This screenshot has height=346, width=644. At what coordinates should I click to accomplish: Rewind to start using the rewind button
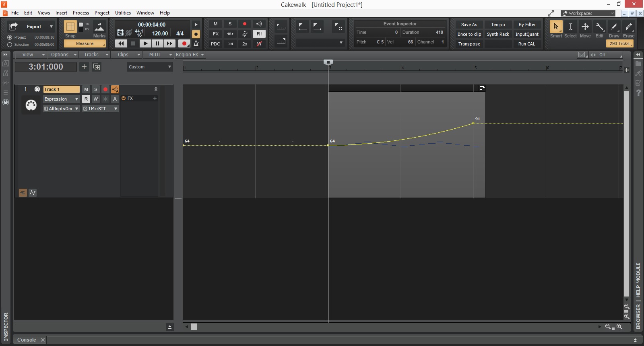point(121,43)
